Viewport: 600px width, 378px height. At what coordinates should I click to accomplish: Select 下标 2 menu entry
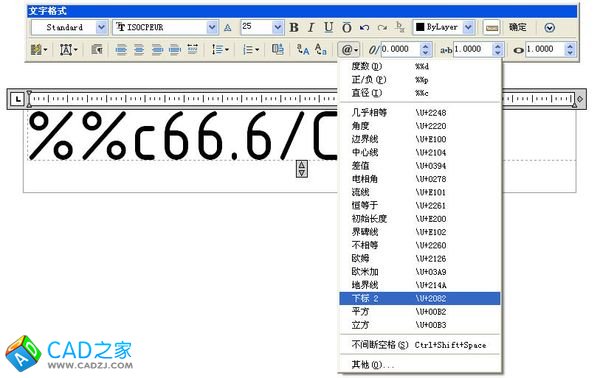[419, 298]
